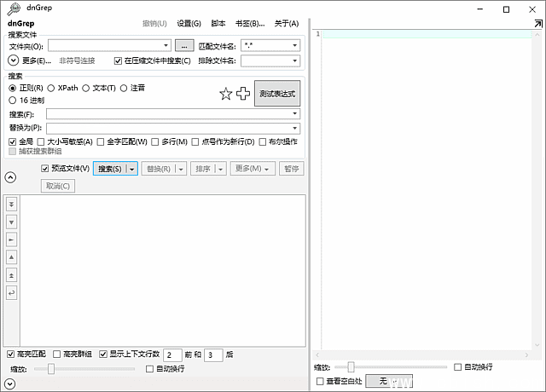Select the 注音 radio button
The width and height of the screenshot is (546, 392).
point(124,89)
